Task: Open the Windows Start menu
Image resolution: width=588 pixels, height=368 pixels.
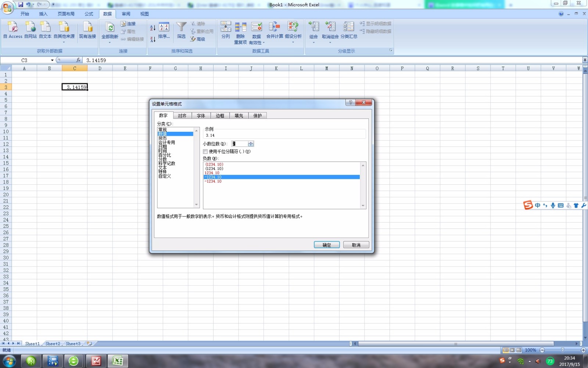Action: tap(9, 361)
